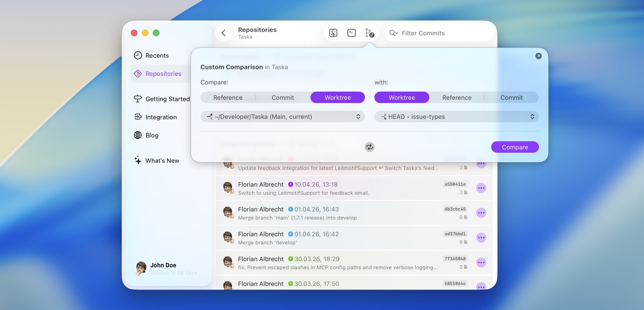This screenshot has height=310, width=644.
Task: Expand the HEAD issue-types dropdown
Action: (456, 117)
